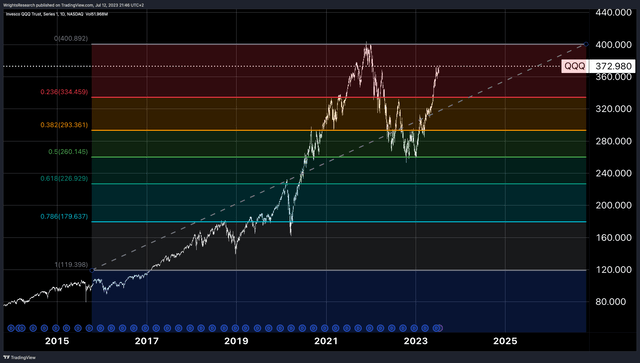Click the 2019 label on the time axis
This screenshot has height=363, width=640.
click(x=236, y=341)
